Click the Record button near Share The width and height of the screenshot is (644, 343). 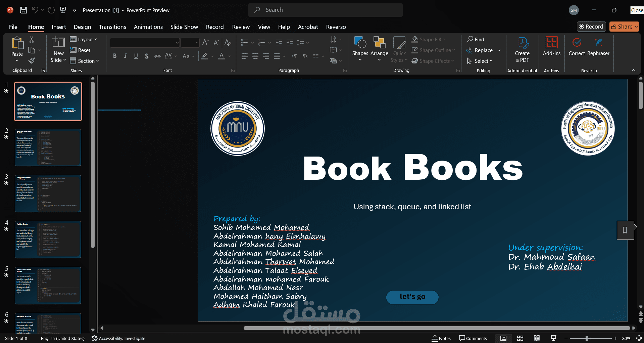click(591, 27)
